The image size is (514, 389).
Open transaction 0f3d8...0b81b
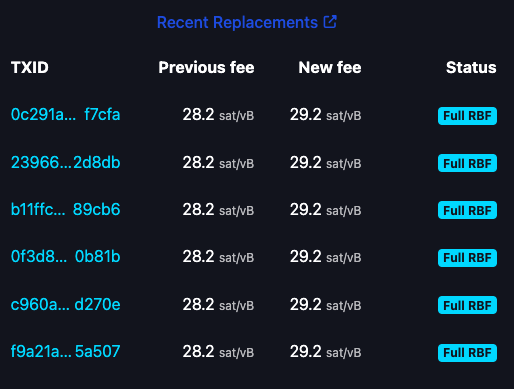pyautogui.click(x=65, y=257)
